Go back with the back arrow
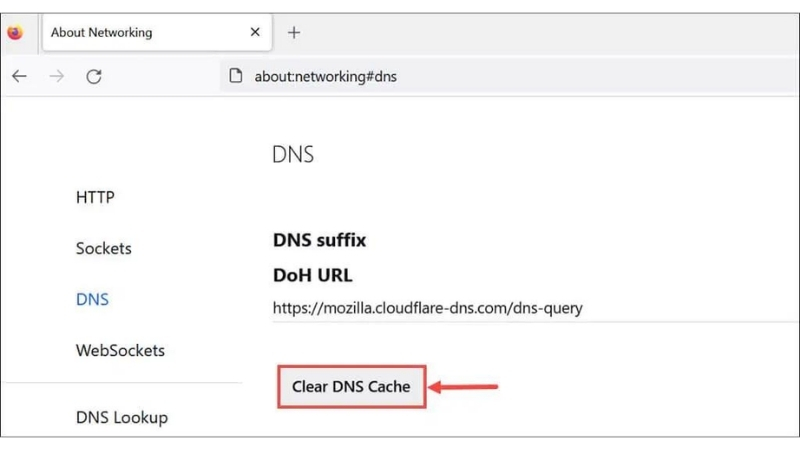Image resolution: width=800 pixels, height=450 pixels. pos(19,77)
